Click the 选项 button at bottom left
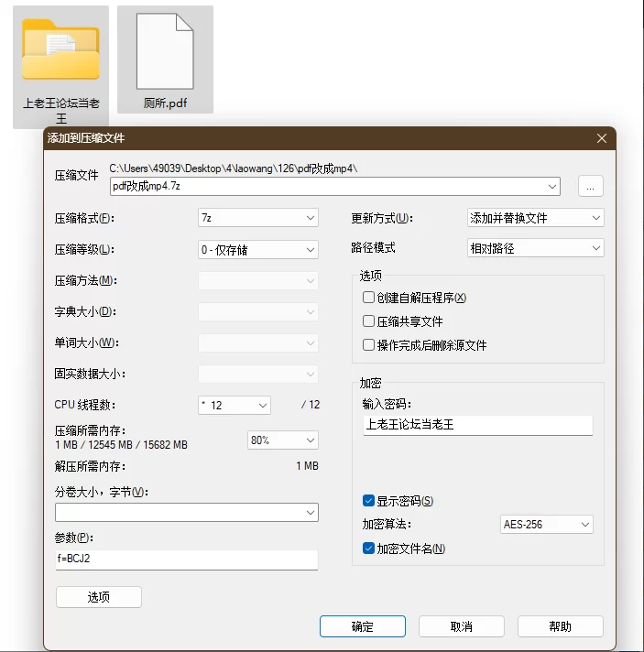The height and width of the screenshot is (652, 644). (99, 597)
